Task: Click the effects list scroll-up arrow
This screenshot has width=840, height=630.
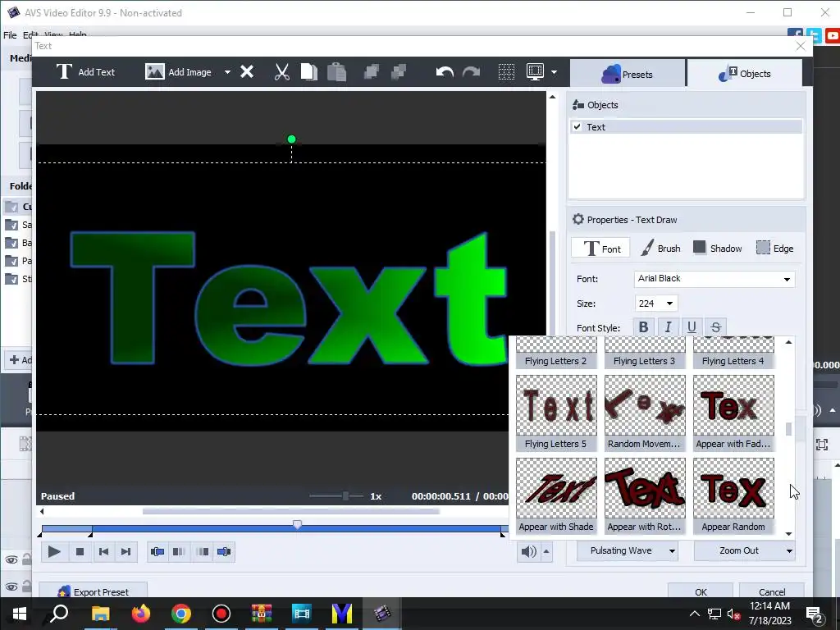Action: point(788,342)
